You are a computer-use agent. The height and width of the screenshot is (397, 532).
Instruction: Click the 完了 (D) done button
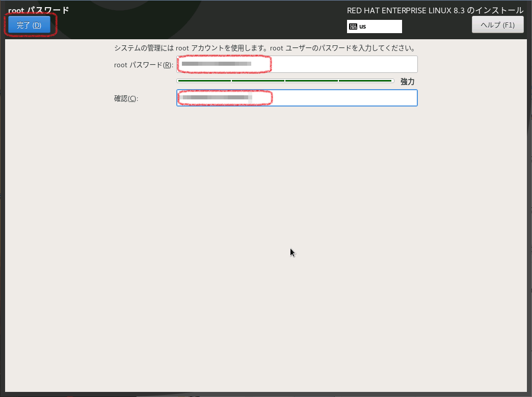coord(29,25)
